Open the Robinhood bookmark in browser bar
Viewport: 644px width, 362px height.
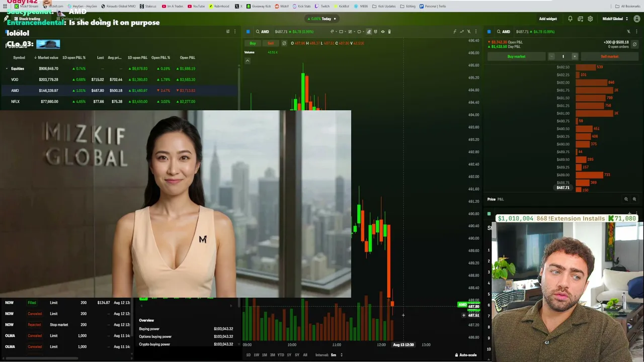(219, 6)
